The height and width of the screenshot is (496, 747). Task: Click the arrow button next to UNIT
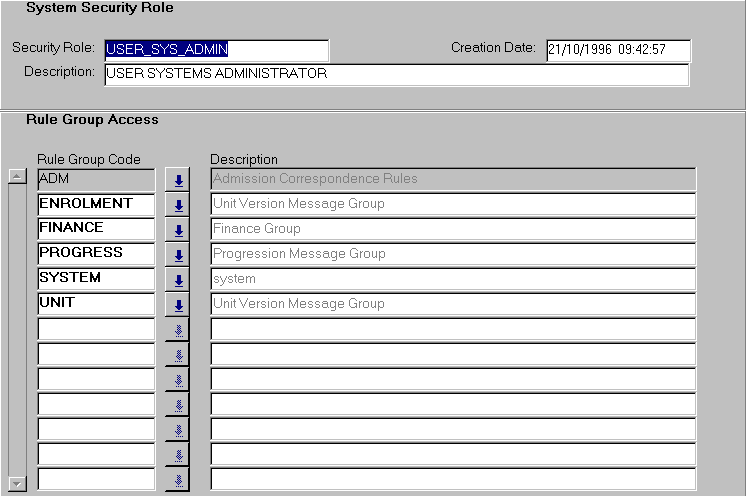tap(178, 305)
